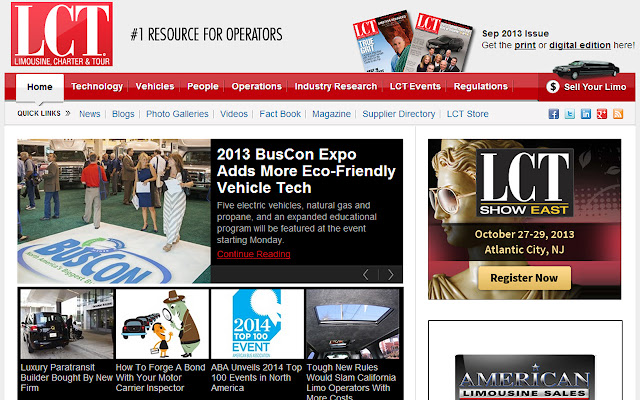Select the Home tab
Viewport: 640px width, 400px height.
[x=40, y=87]
